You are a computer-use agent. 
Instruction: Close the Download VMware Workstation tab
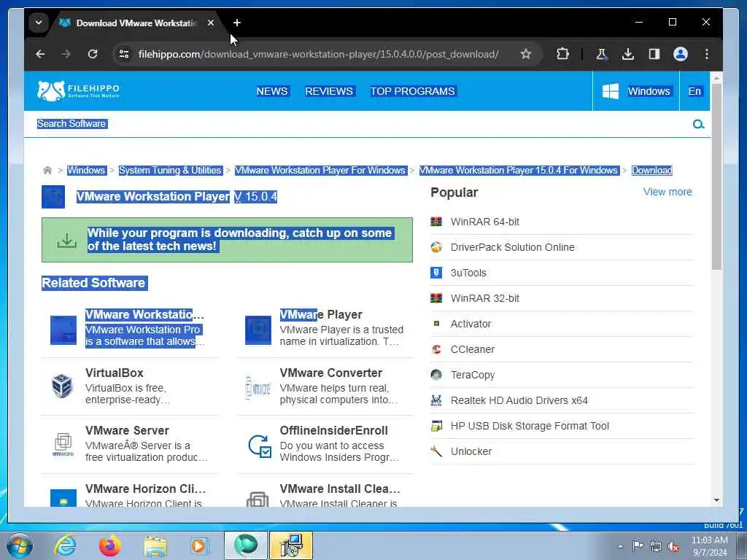(211, 23)
